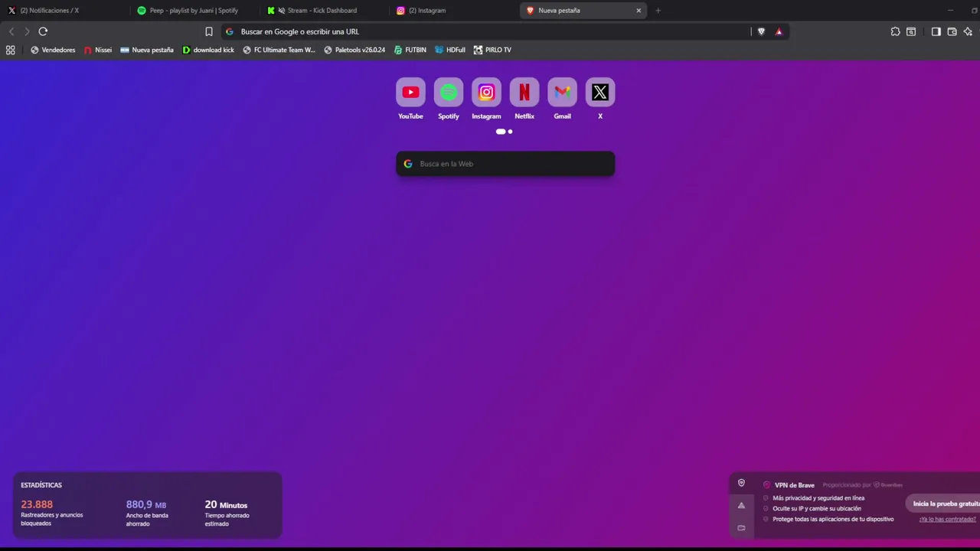This screenshot has height=551, width=980.
Task: Click the Google icon in the web search box
Action: [x=408, y=164]
